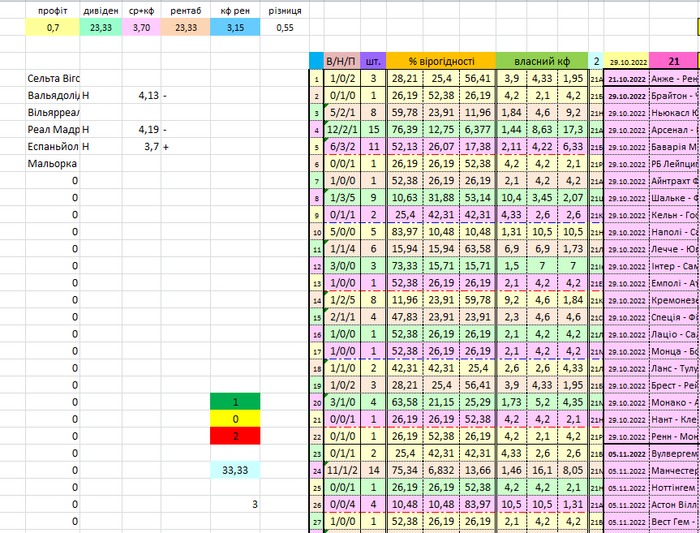The height and width of the screenshot is (533, 700).
Task: Click the 'Мальорка' team cell
Action: click(x=53, y=163)
